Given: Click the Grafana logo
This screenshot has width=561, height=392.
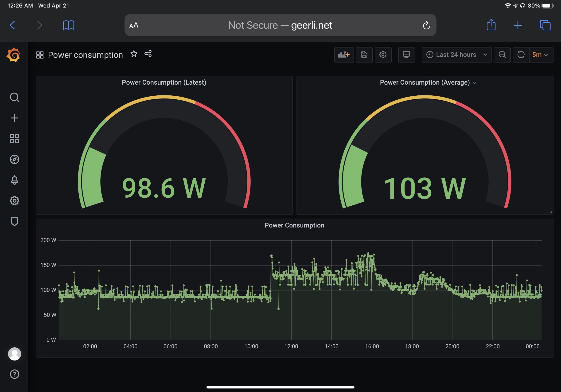Looking at the screenshot, I should coord(14,55).
